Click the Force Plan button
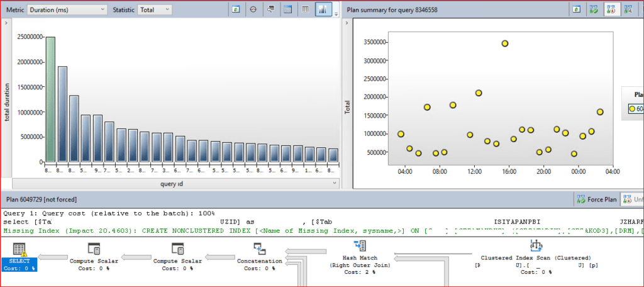Viewport: 644px width, 287px height. tap(596, 200)
